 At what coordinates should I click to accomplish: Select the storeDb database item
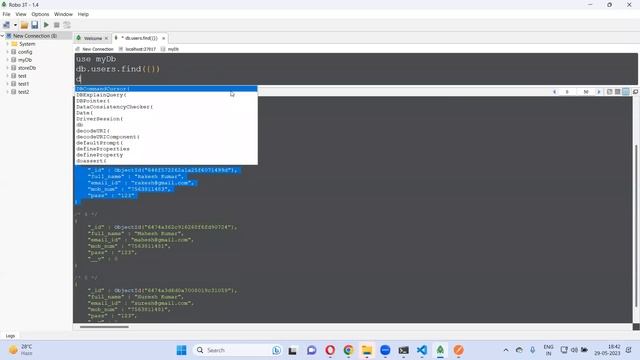click(27, 68)
